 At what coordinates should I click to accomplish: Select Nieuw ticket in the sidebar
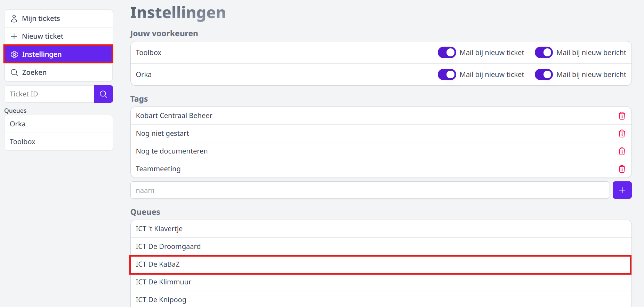click(42, 36)
